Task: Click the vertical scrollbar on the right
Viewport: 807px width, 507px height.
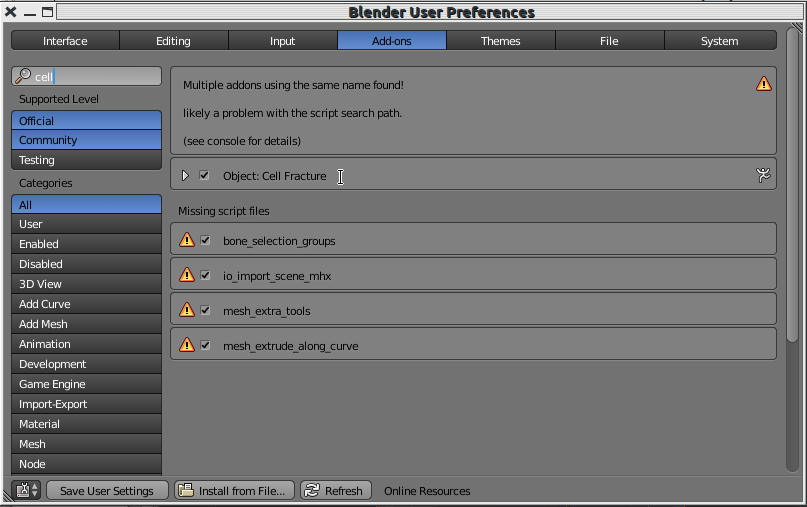Action: [793, 185]
